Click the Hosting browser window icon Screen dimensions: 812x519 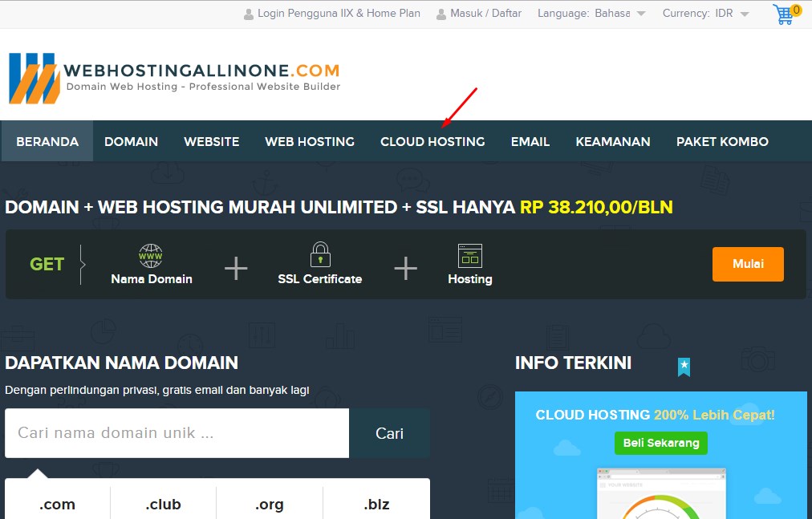click(x=469, y=256)
